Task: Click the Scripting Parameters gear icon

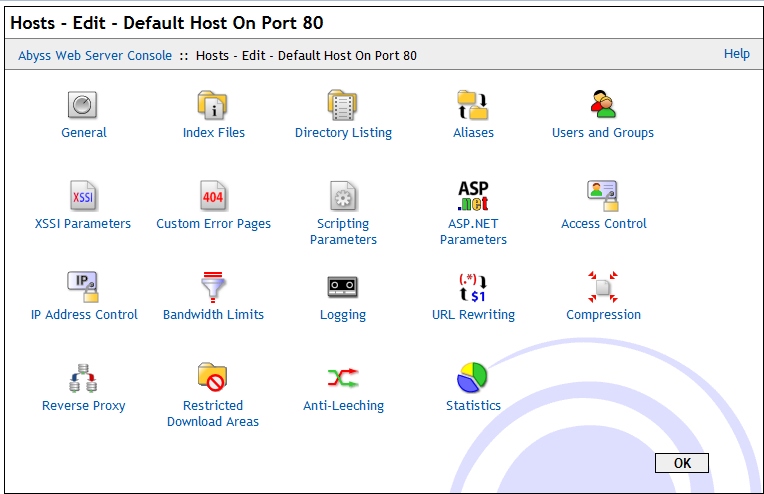Action: (343, 196)
